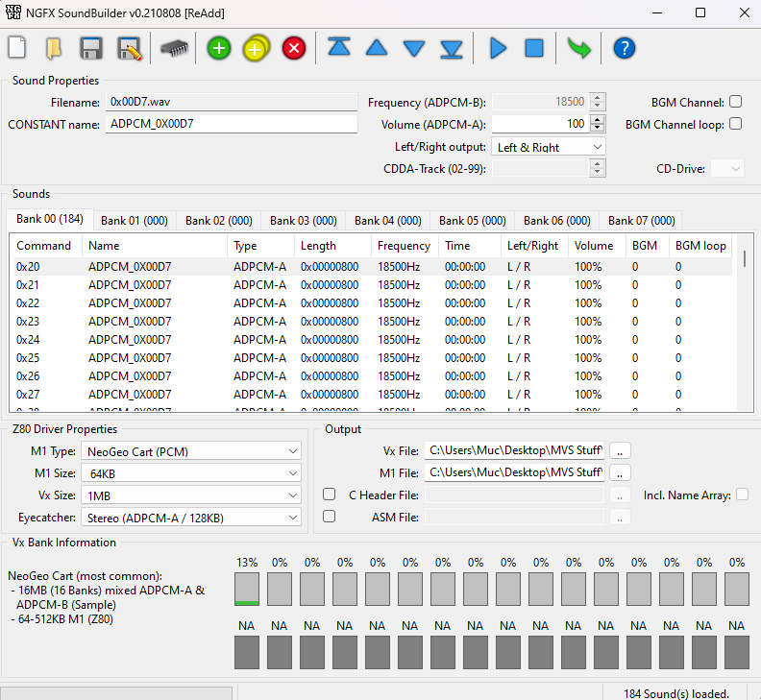Select the sound row with command 0x21
This screenshot has height=700, width=761.
tap(373, 285)
